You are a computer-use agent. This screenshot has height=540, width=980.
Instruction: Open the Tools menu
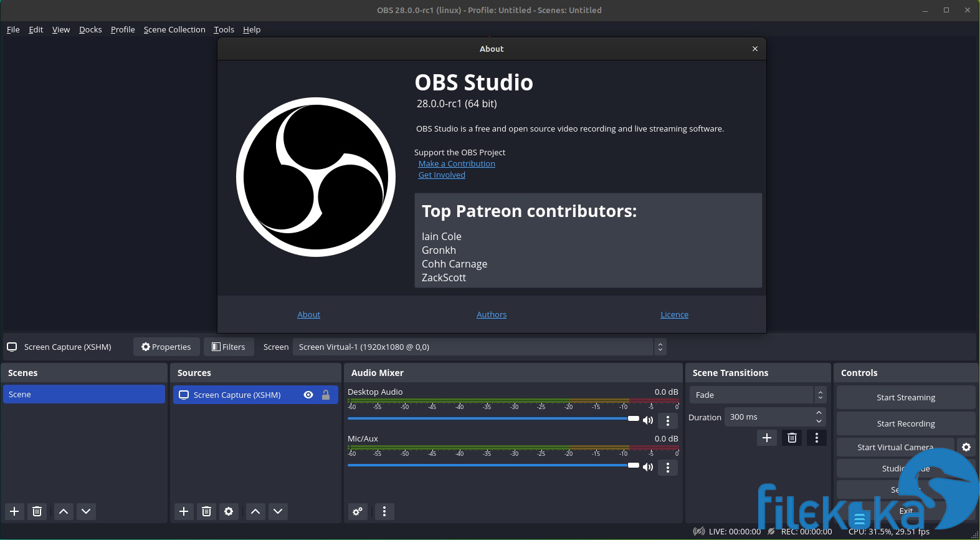pyautogui.click(x=224, y=29)
